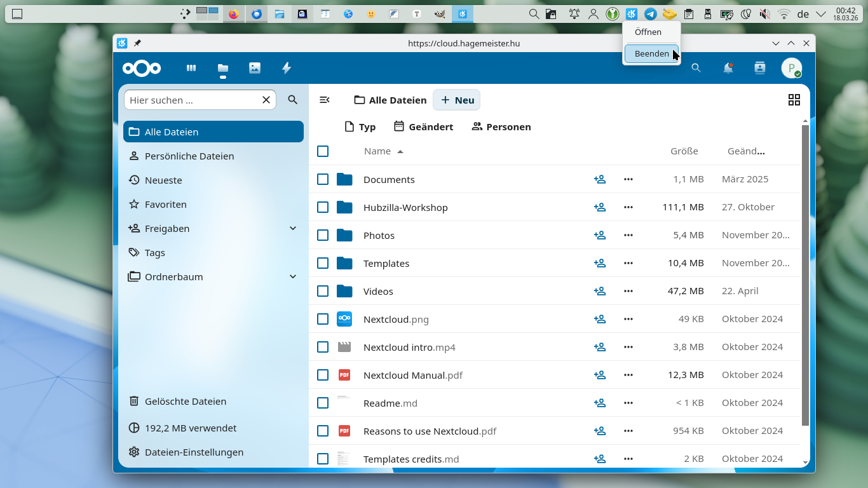Screen dimensions: 868x488
Task: Open the Contacts menu icon
Action: pyautogui.click(x=760, y=68)
